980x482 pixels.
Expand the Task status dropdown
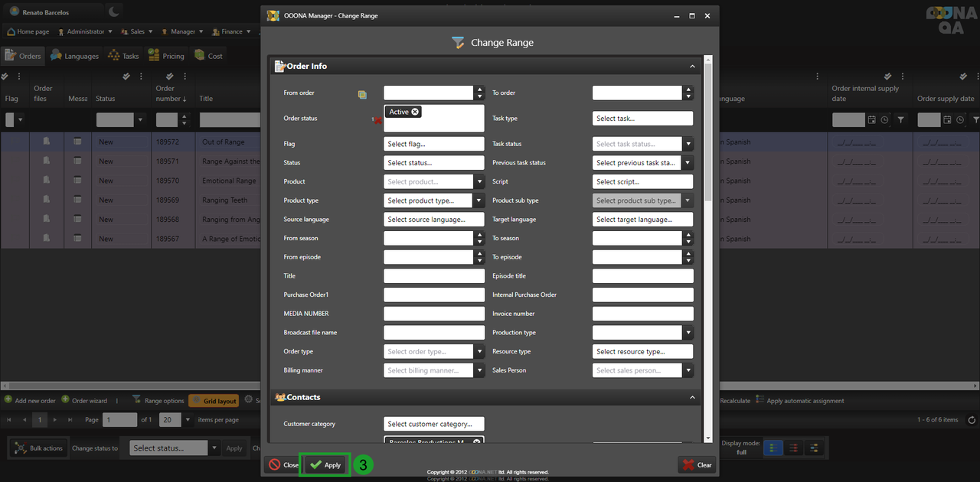pyautogui.click(x=688, y=144)
